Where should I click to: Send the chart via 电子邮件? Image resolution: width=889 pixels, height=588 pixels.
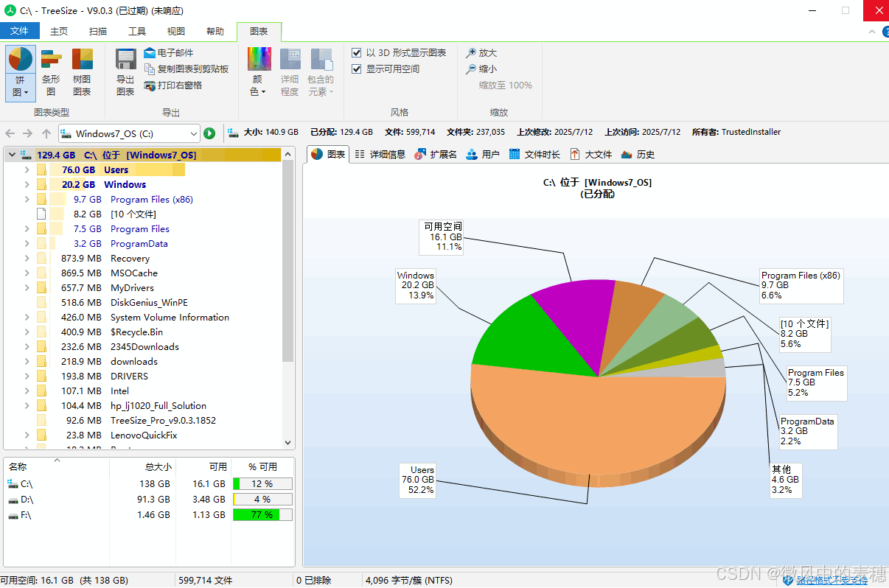point(169,53)
